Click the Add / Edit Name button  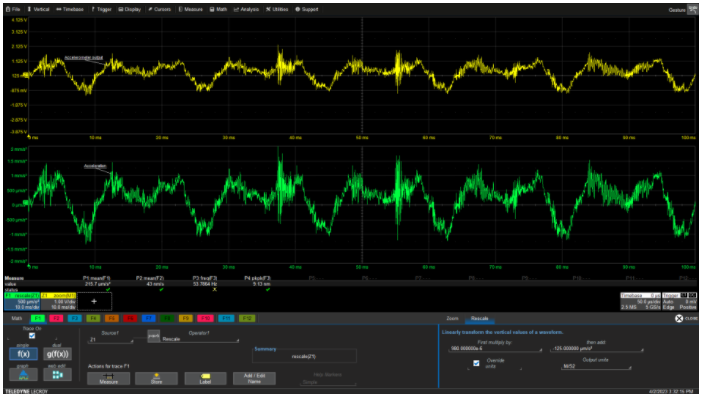[x=254, y=378]
